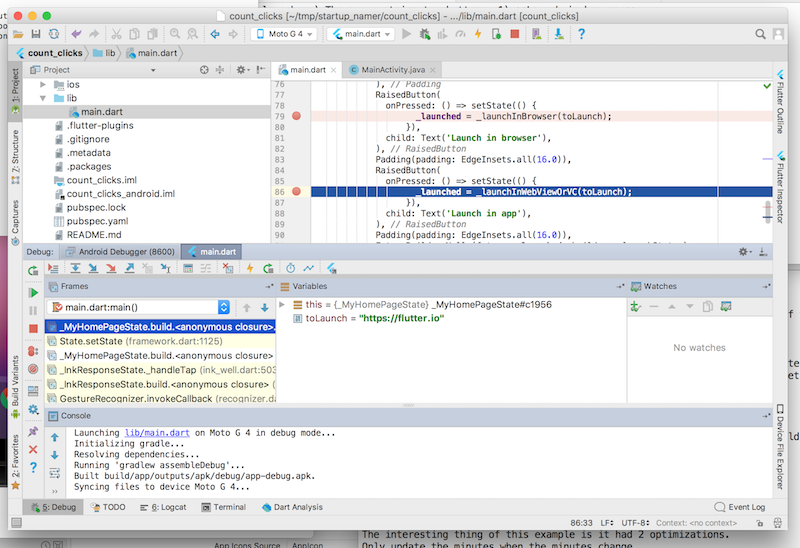
Task: Open the Moto G 4 device dropdown
Action: (284, 34)
